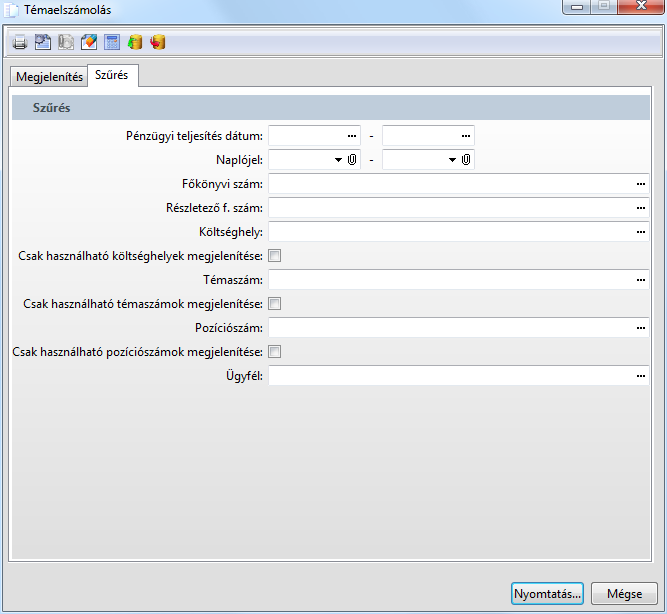
Task: Click the Szűrés section header text
Action: point(51,108)
